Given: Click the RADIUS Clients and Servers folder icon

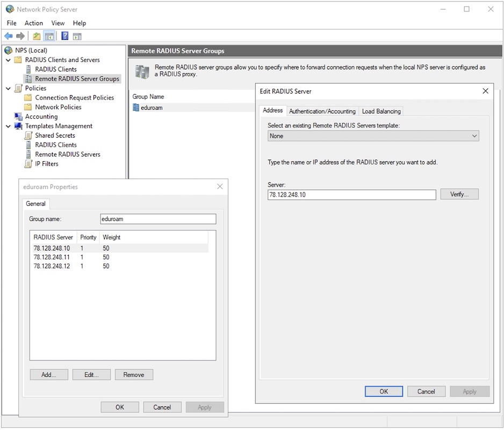Looking at the screenshot, I should (x=18, y=60).
